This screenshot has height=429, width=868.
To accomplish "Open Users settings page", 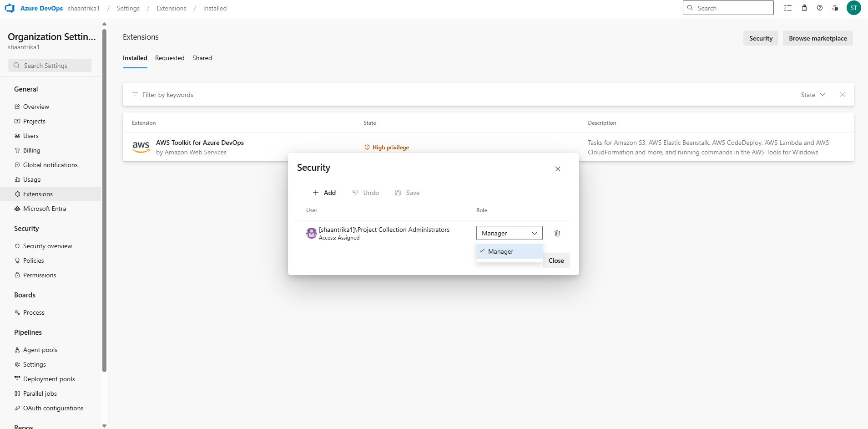I will [x=31, y=136].
